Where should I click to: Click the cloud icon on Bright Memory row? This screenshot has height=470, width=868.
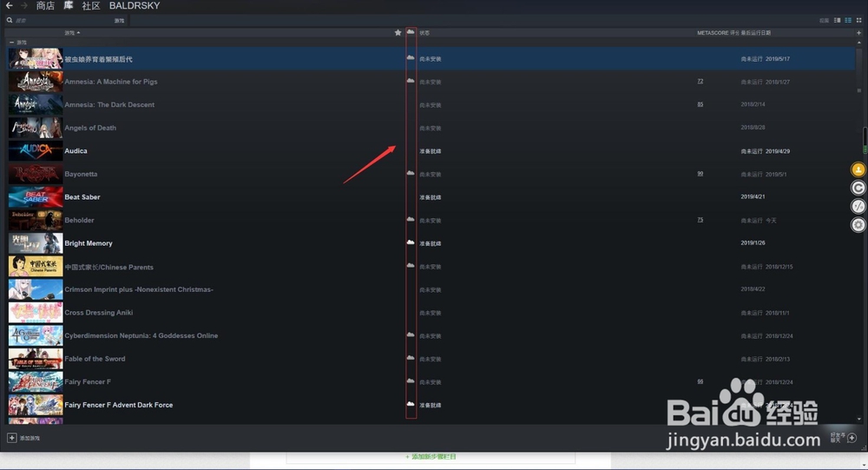pos(411,242)
